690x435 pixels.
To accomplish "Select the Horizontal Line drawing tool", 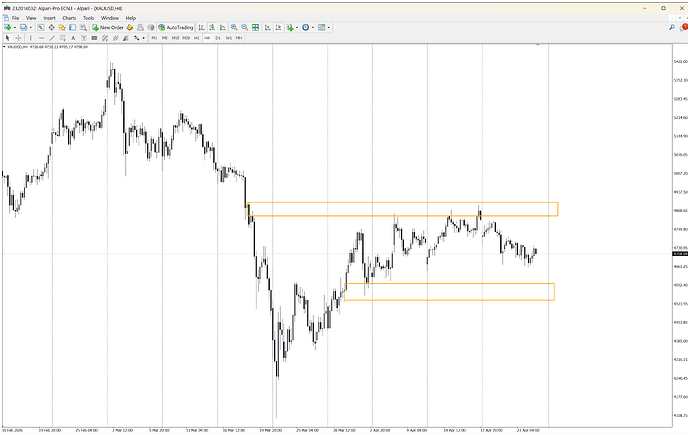I will pyautogui.click(x=41, y=38).
